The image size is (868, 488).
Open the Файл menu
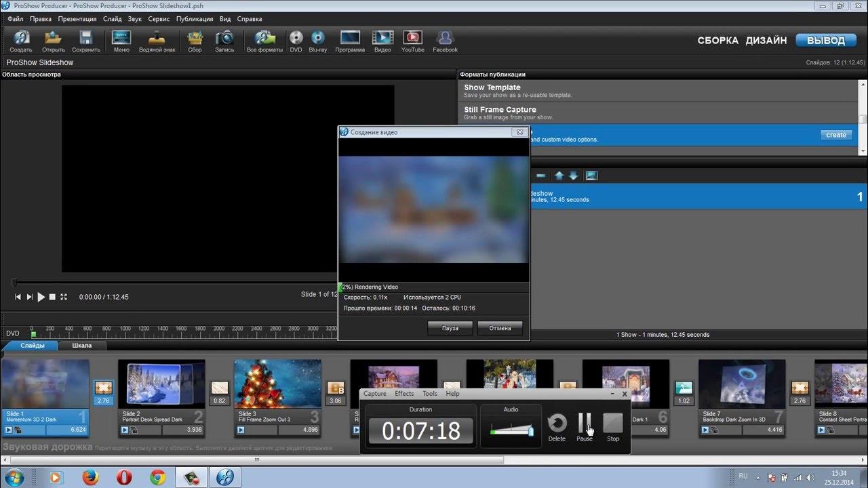pos(15,19)
